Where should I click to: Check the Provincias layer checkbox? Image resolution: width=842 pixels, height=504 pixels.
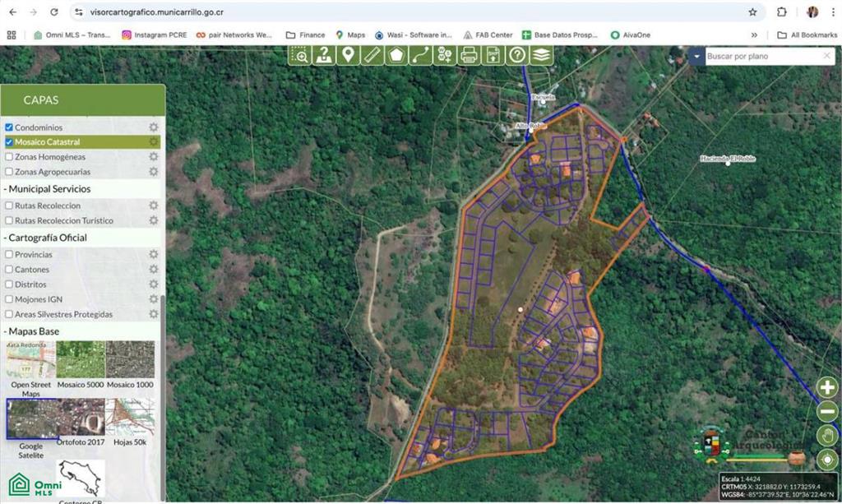[x=9, y=255]
